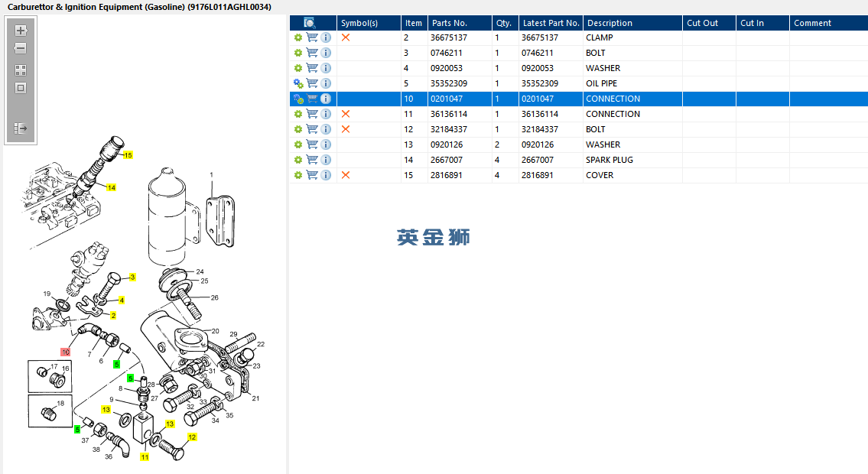Show info for CONNECTION 0201047
Screen dimensions: 868x474
tap(326, 99)
